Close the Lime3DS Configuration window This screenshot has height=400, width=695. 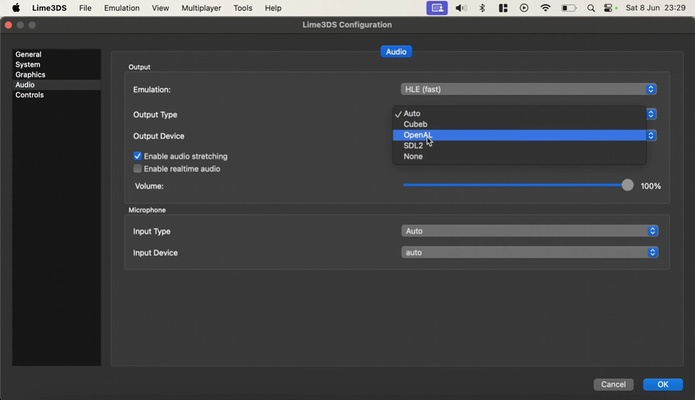click(8, 25)
